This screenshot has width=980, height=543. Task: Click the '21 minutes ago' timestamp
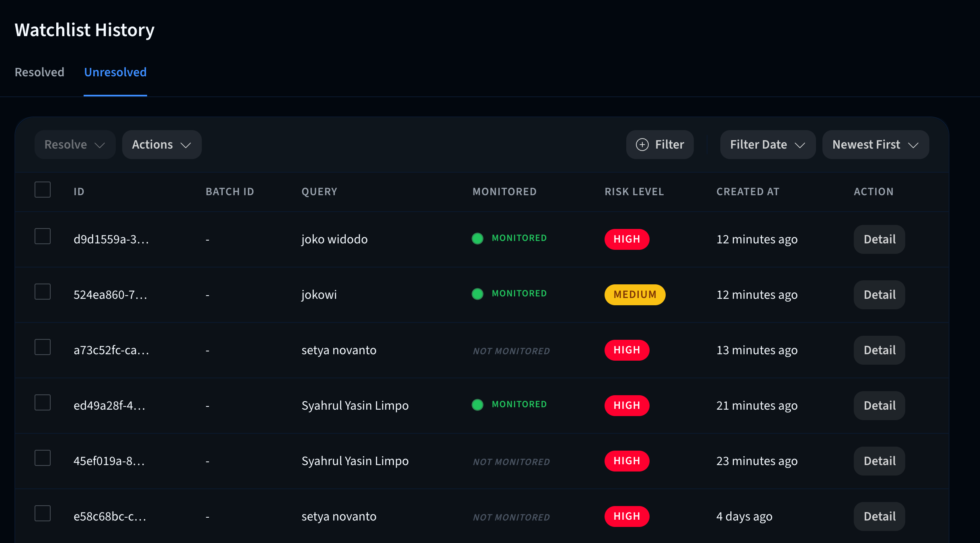(757, 406)
